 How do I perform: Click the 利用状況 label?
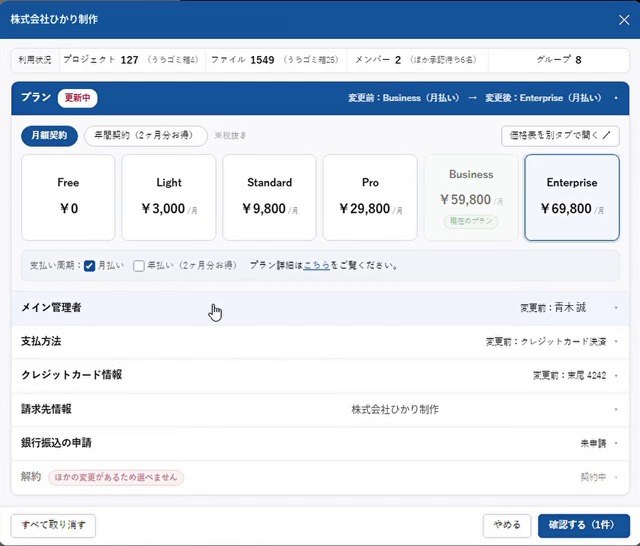[x=35, y=60]
